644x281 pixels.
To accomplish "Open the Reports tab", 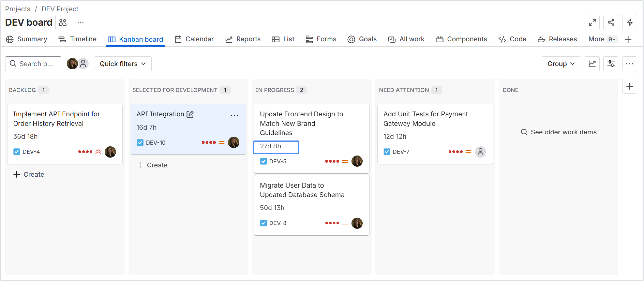I will tap(243, 39).
